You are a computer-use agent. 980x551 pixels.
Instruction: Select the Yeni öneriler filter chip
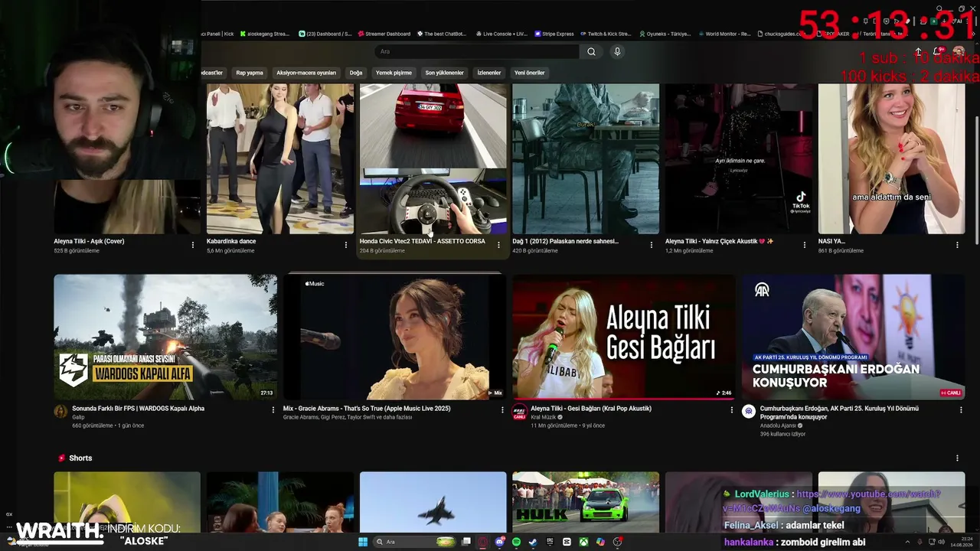tap(530, 73)
